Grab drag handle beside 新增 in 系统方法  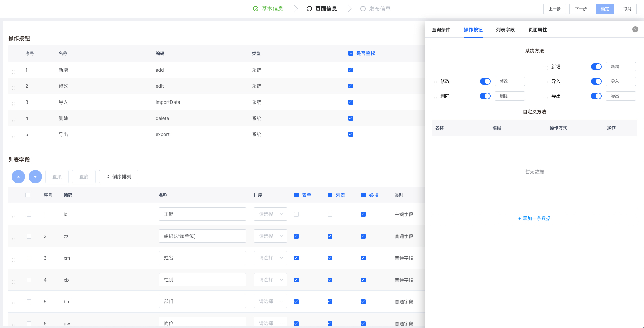tap(546, 68)
